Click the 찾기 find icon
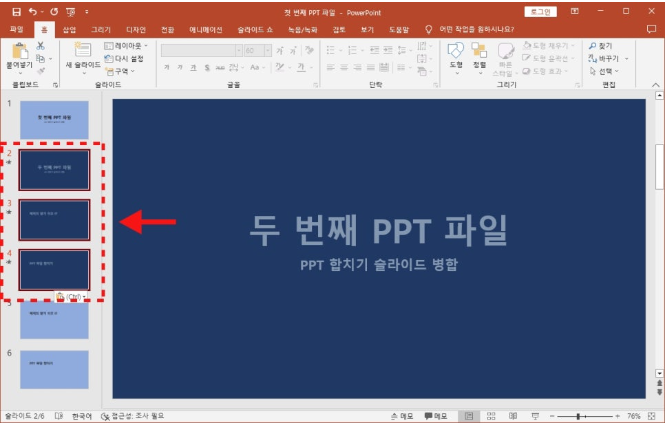Screen dimensions: 666x424 [x=605, y=46]
